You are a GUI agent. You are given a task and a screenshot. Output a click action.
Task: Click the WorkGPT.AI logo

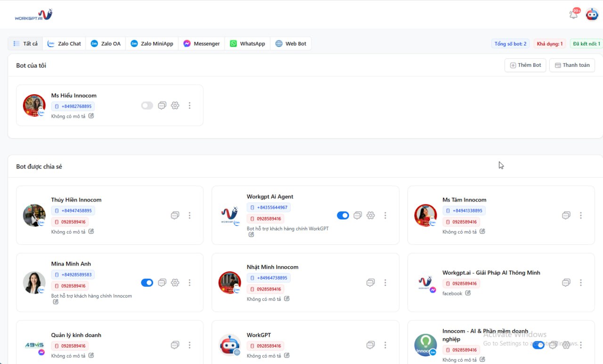(x=33, y=15)
